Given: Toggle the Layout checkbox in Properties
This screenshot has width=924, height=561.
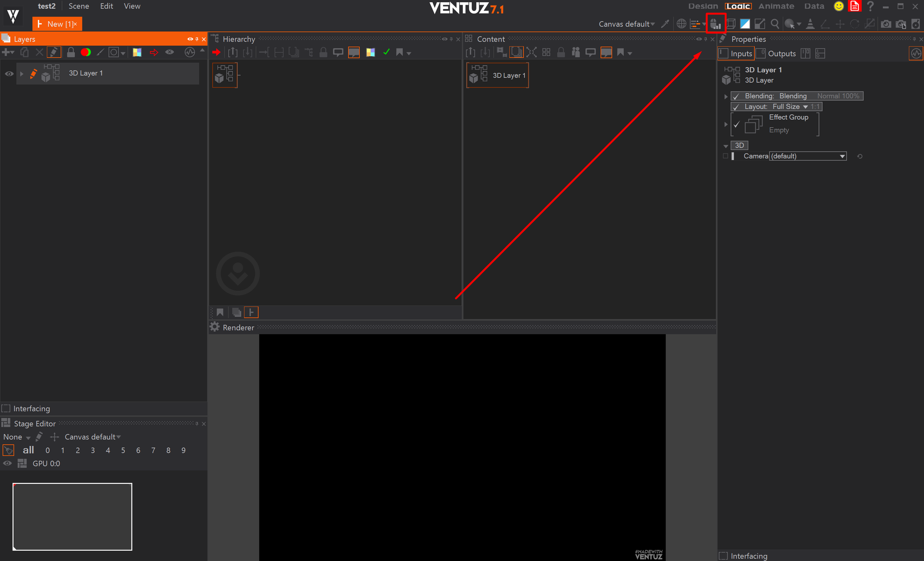Looking at the screenshot, I should [x=736, y=107].
